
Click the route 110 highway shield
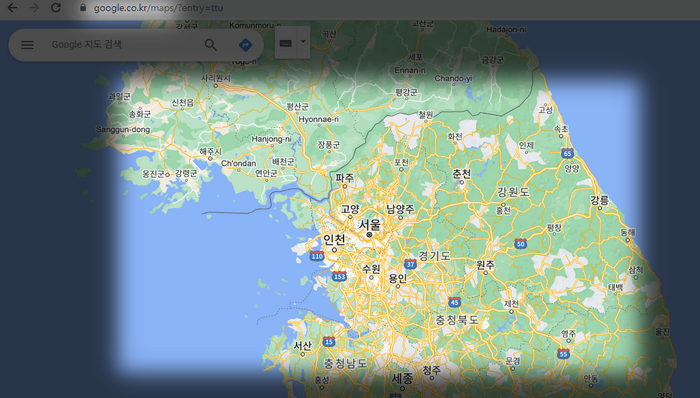pyautogui.click(x=317, y=256)
